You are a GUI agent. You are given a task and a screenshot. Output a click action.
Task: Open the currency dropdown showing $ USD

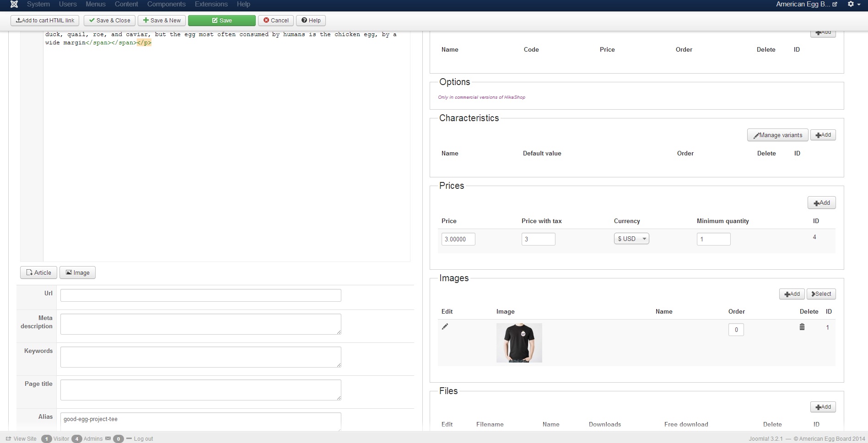[631, 239]
